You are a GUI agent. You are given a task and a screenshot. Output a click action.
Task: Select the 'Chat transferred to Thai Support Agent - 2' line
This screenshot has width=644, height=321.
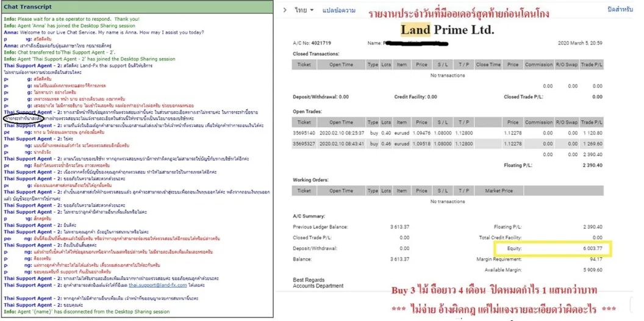pos(60,52)
